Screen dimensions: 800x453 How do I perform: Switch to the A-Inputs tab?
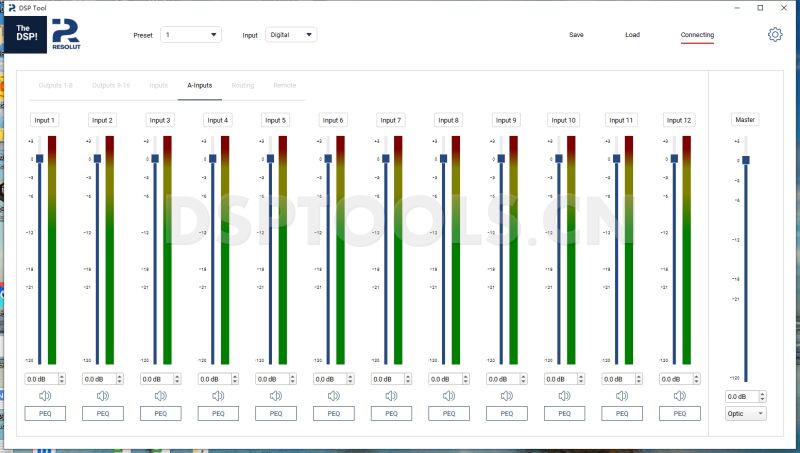[200, 85]
